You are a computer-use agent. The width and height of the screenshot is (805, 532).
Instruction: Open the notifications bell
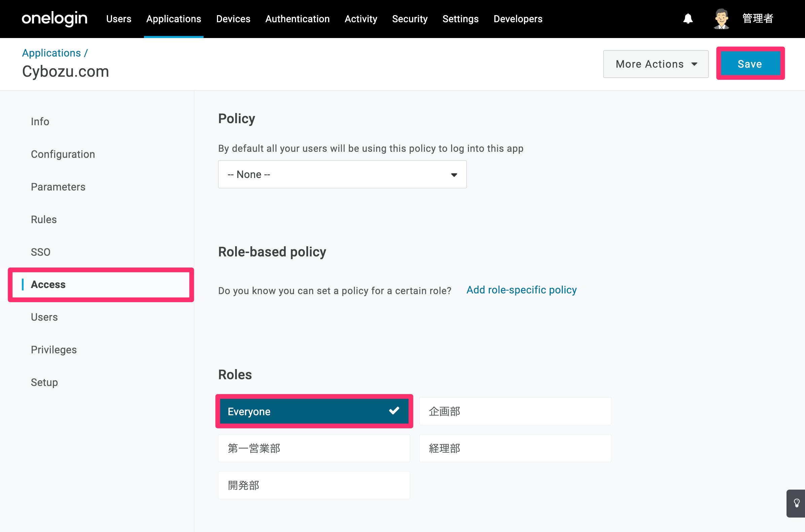point(688,19)
